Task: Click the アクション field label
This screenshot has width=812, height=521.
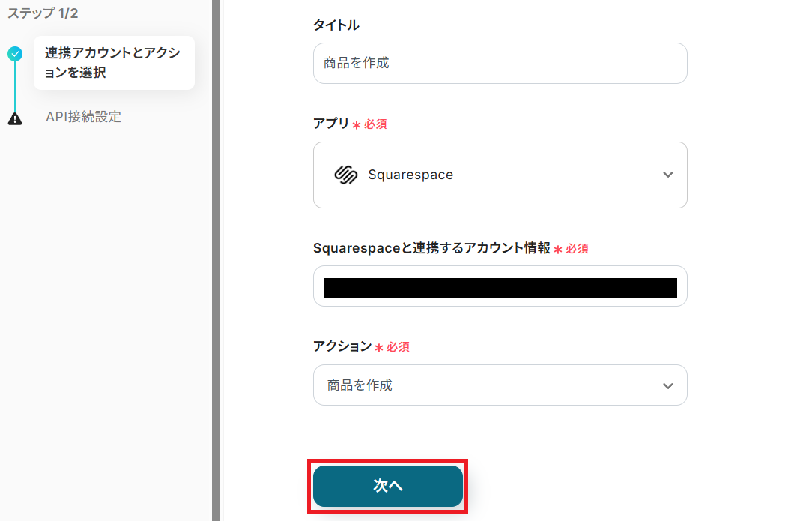Action: [x=342, y=346]
